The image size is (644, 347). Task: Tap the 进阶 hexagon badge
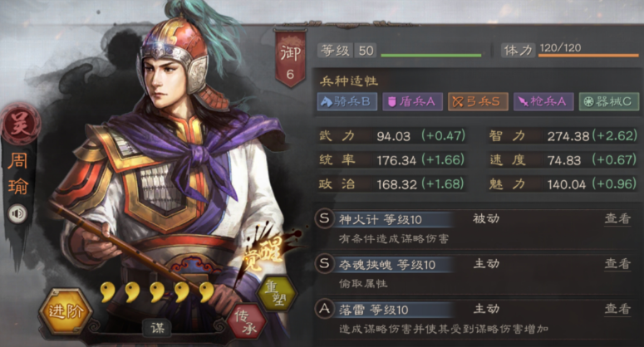tap(66, 311)
